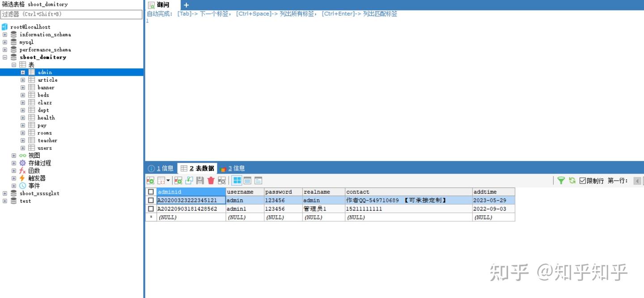Open a new query tab with the plus button
The width and height of the screenshot is (644, 298).
coord(186,5)
